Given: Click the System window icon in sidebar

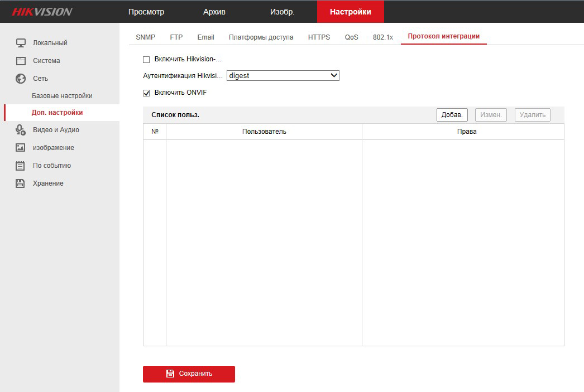Looking at the screenshot, I should click(21, 61).
